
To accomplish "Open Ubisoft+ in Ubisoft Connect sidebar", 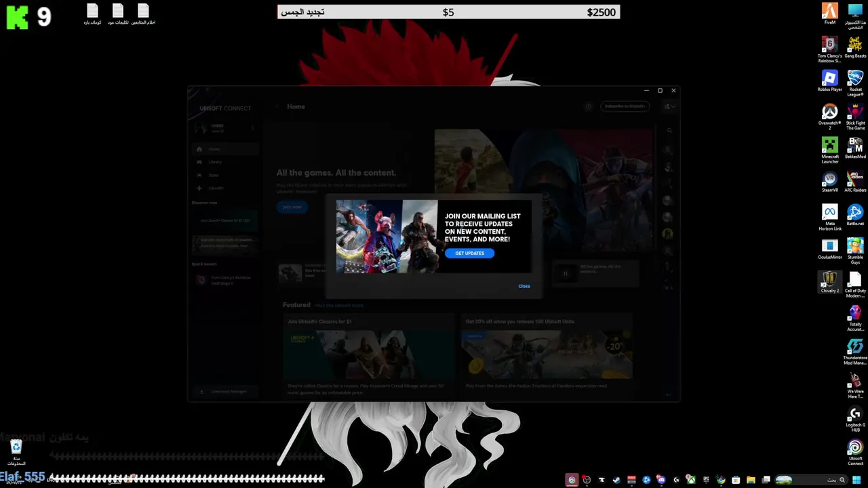I will tap(225, 188).
